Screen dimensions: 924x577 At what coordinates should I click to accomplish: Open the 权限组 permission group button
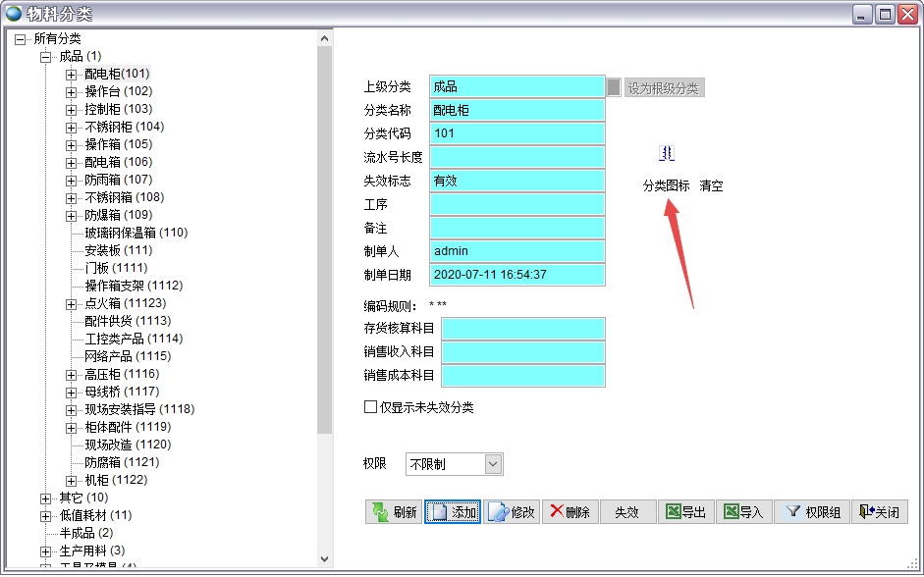(x=811, y=512)
